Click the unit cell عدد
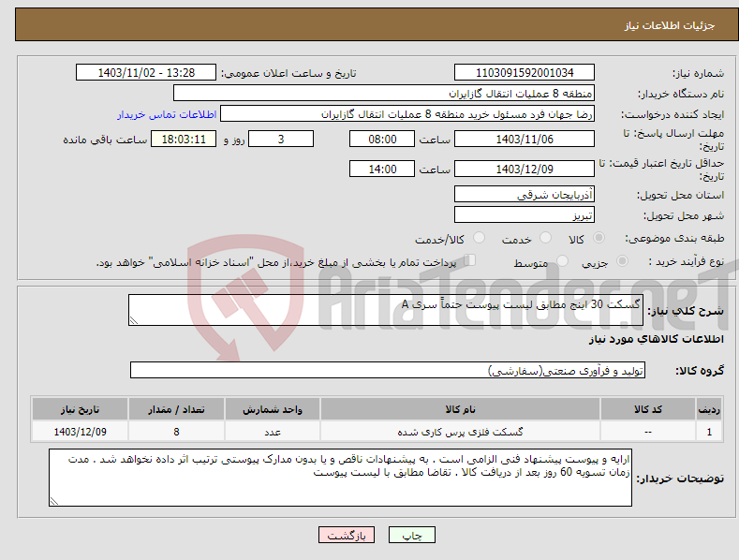Image resolution: width=739 pixels, height=560 pixels. click(273, 432)
